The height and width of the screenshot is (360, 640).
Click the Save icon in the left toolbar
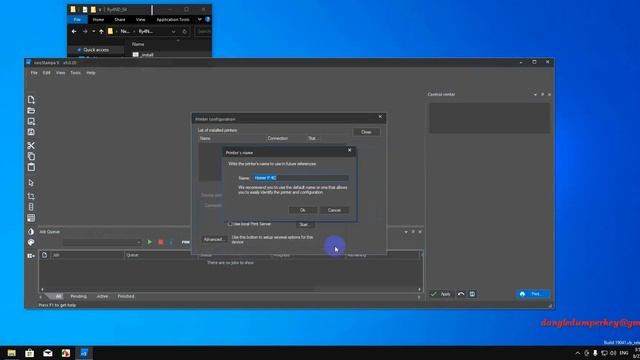click(31, 132)
